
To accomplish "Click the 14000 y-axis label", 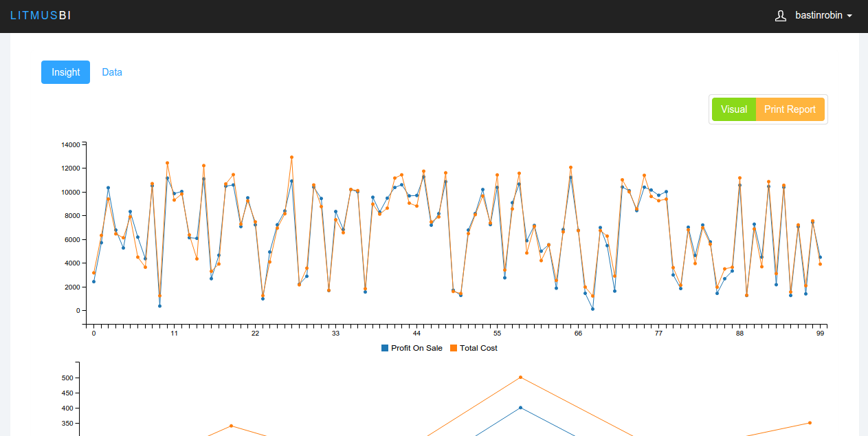I will [x=71, y=144].
